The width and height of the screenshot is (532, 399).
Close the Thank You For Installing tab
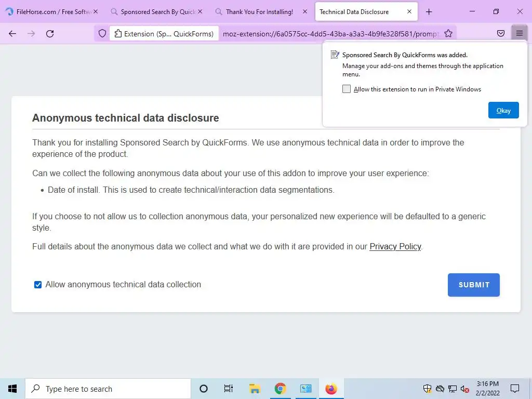pyautogui.click(x=304, y=11)
